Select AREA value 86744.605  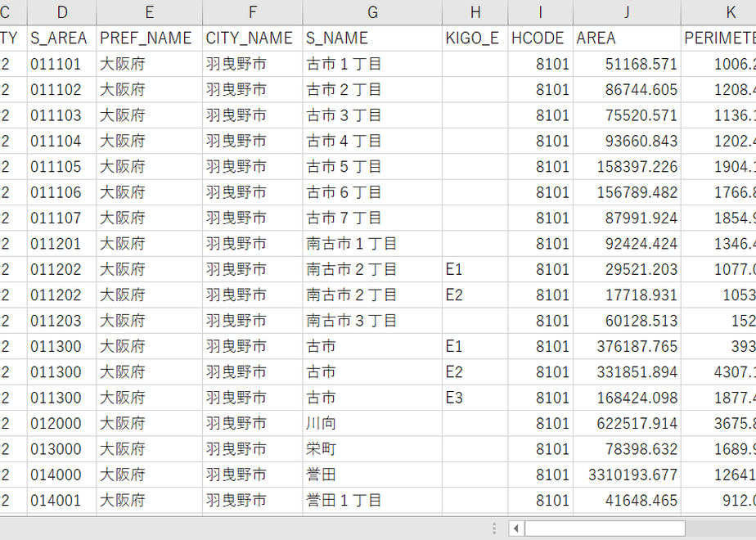[627, 89]
